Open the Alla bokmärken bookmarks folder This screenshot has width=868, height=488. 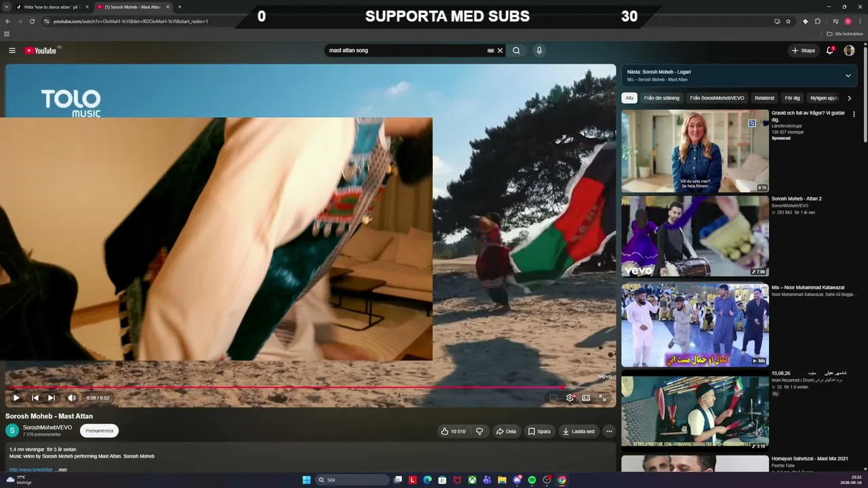point(846,34)
